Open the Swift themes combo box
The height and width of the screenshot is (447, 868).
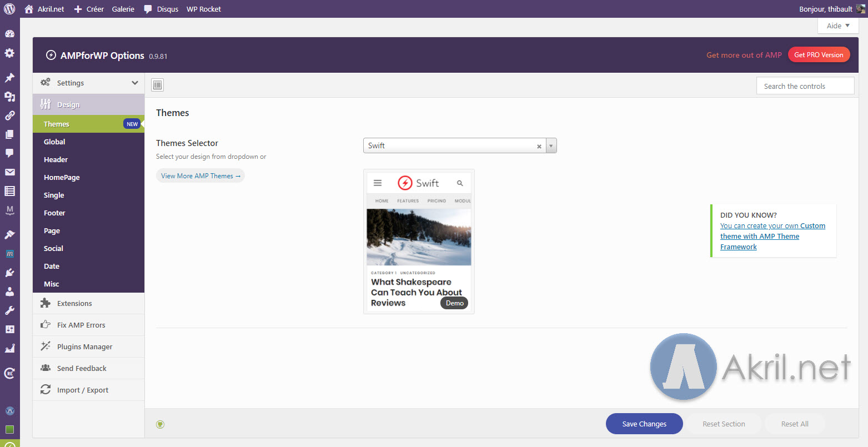click(x=460, y=145)
